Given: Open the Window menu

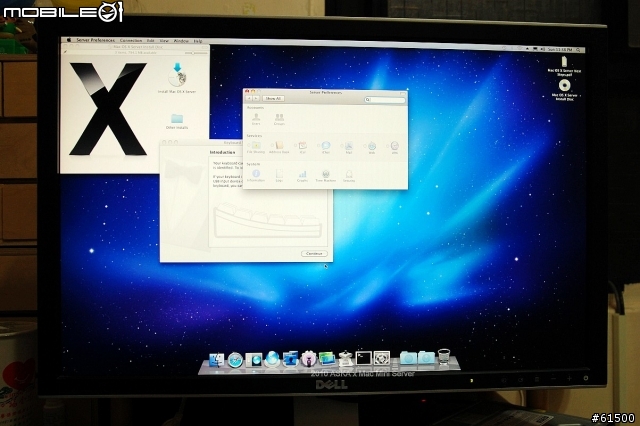Looking at the screenshot, I should pyautogui.click(x=181, y=41).
